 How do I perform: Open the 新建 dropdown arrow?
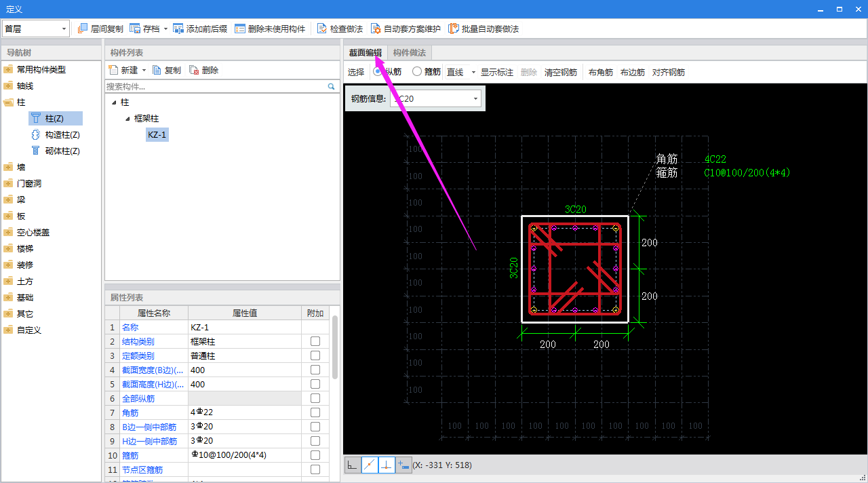[144, 71]
